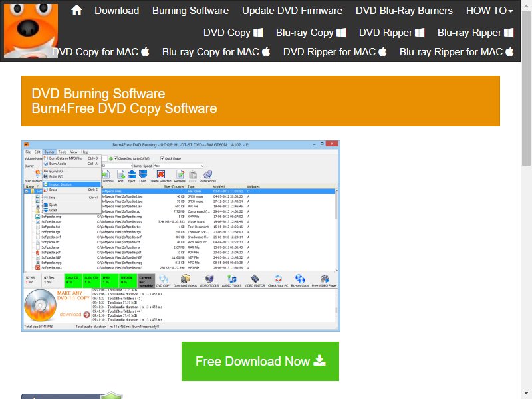
Task: Click the Eject toolbar icon beside Add
Action: (132, 176)
